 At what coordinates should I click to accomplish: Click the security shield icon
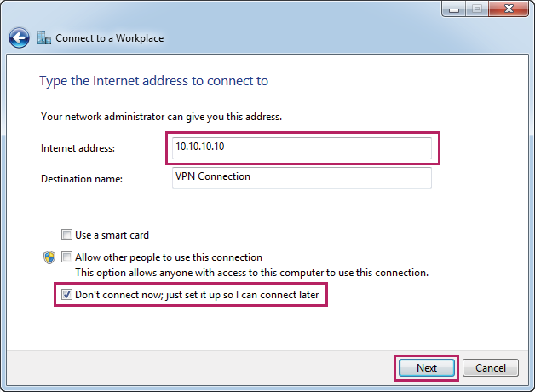pos(49,257)
